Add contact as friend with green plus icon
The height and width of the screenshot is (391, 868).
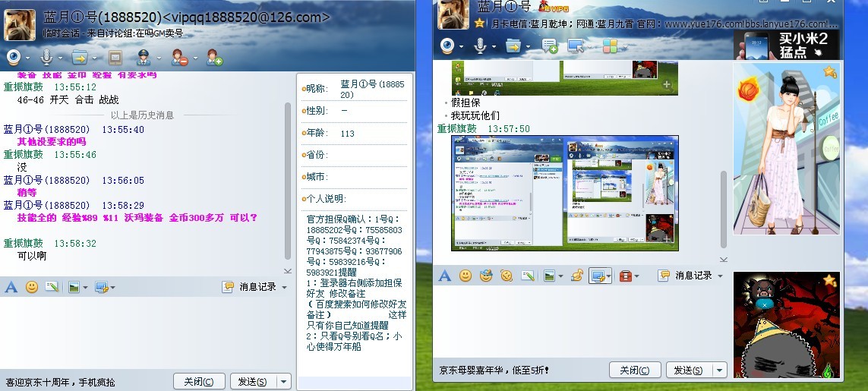(214, 57)
